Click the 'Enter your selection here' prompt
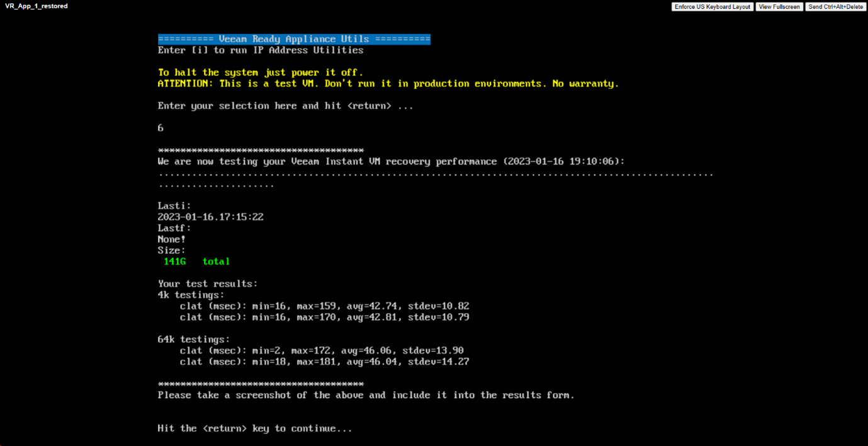The width and height of the screenshot is (868, 446). click(286, 106)
